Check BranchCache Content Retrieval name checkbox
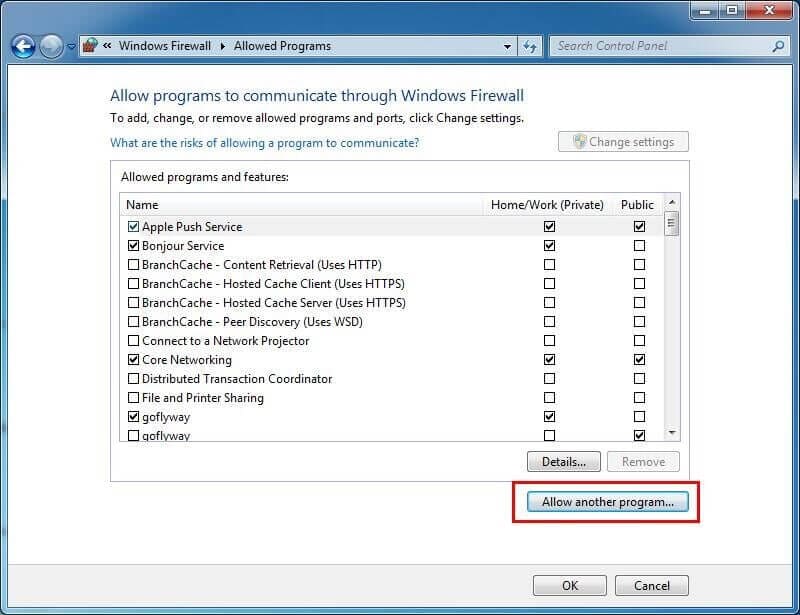This screenshot has height=615, width=800. click(133, 264)
